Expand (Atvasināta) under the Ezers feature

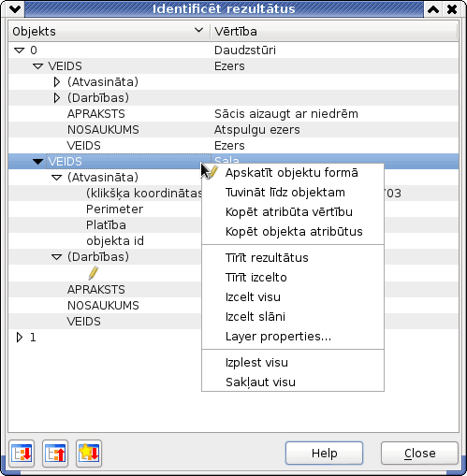[57, 82]
